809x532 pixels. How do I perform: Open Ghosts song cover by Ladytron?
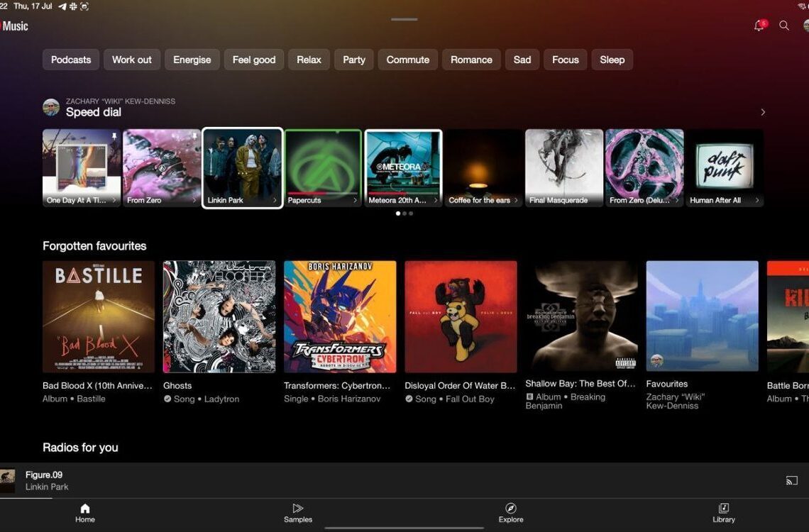(x=219, y=316)
